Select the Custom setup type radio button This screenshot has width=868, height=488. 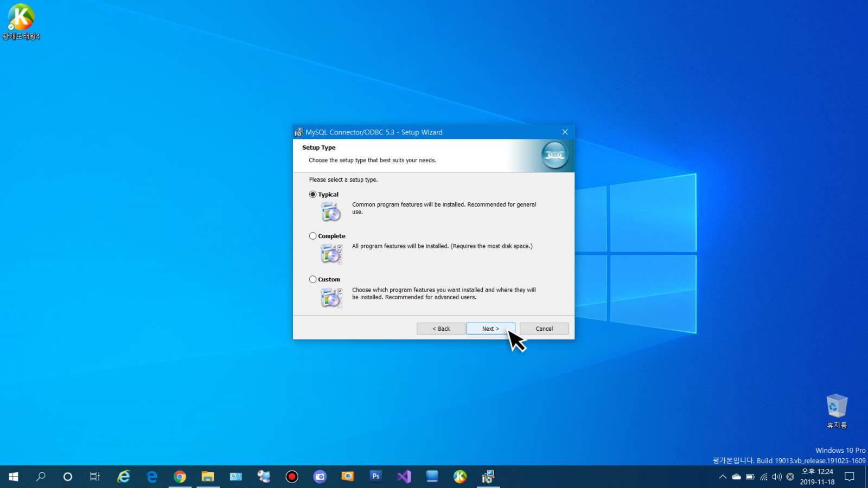[x=312, y=279]
